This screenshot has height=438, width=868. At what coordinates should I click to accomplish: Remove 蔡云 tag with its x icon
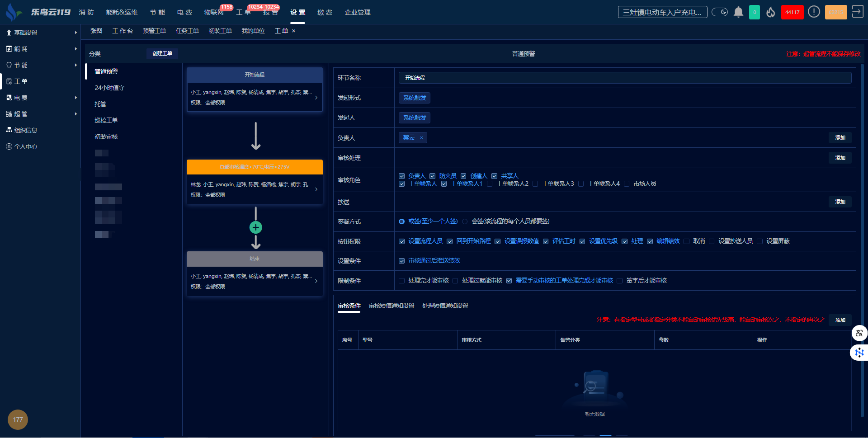click(421, 138)
